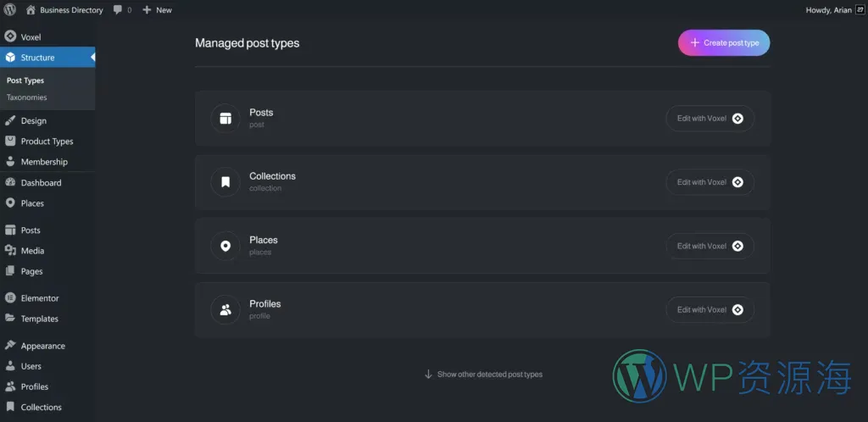Click the Places pin icon in sidebar
The image size is (868, 422).
click(x=10, y=203)
